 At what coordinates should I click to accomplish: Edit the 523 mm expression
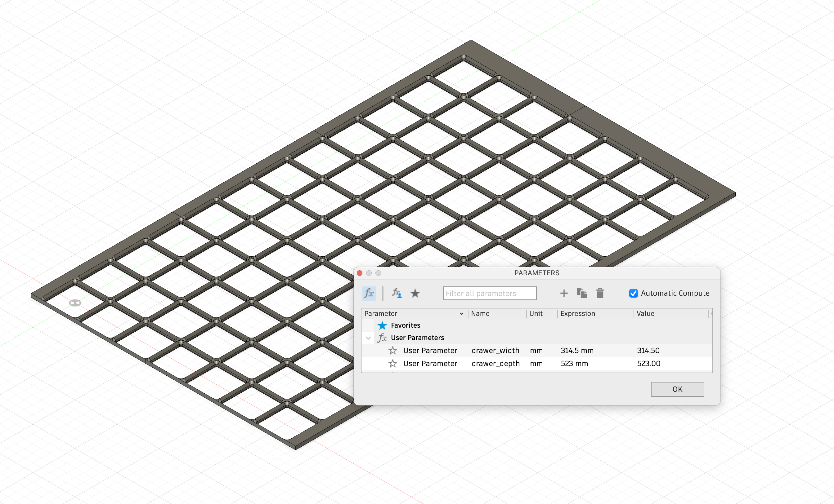574,364
